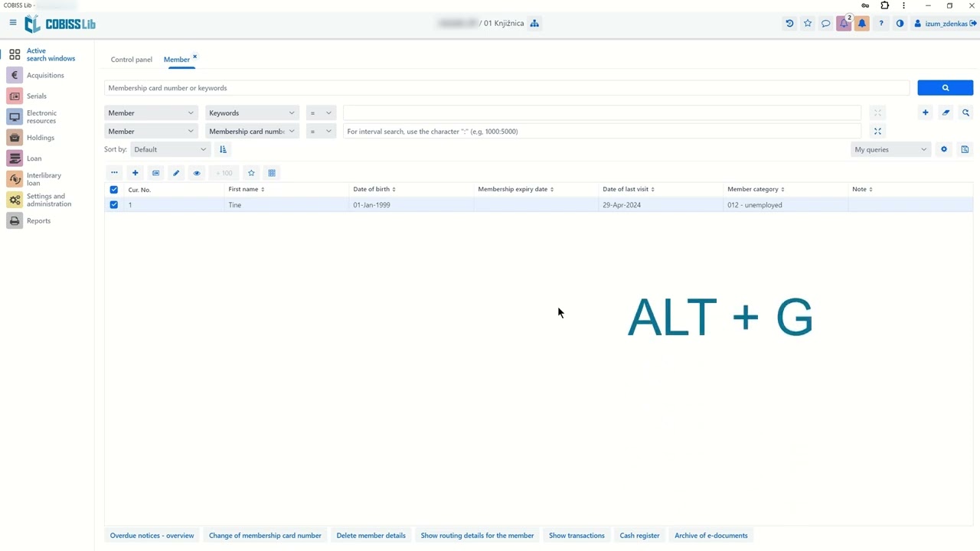Open the first Member dropdown in the Keywords row
This screenshot has height=551, width=980.
click(x=151, y=112)
